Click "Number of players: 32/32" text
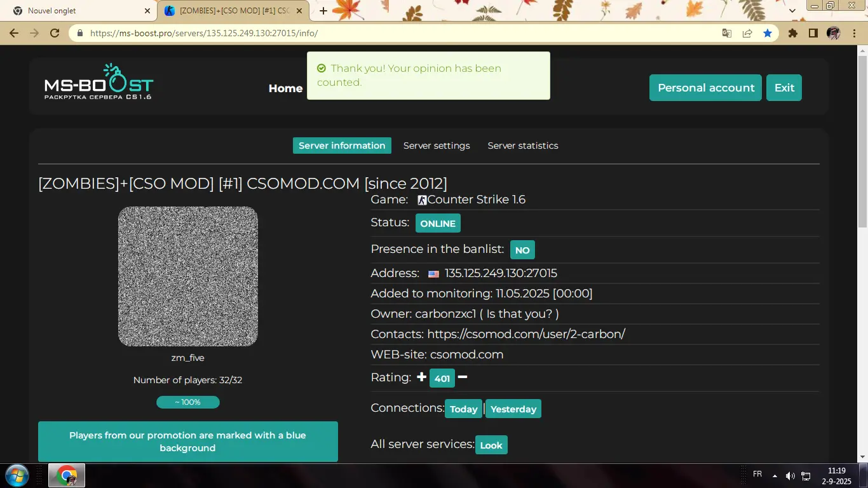Screen dimensions: 868x488 [188, 380]
